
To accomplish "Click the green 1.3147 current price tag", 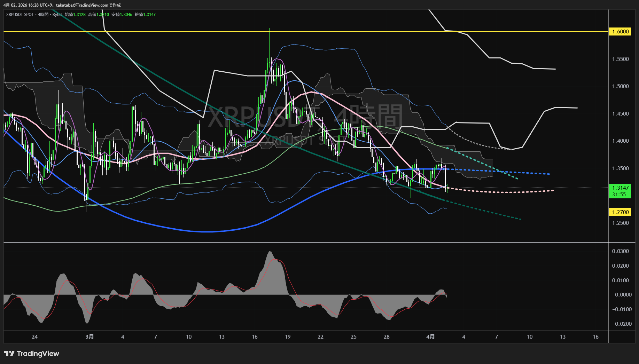I will [x=620, y=188].
